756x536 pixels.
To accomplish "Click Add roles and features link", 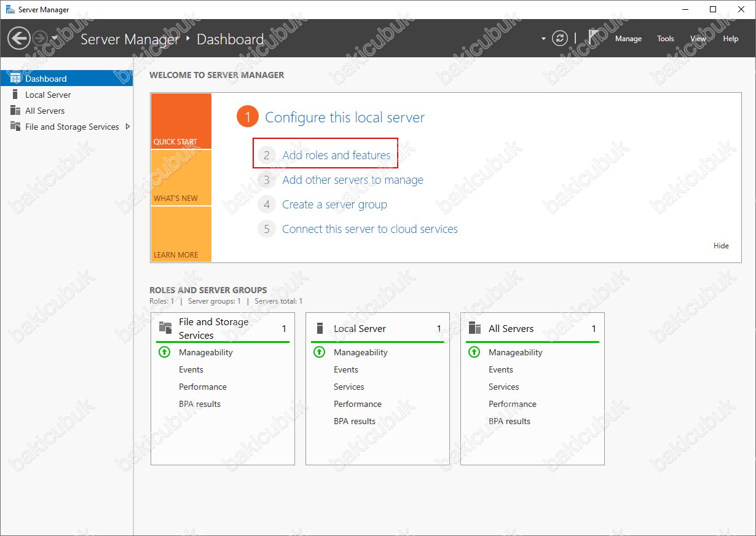I will 336,155.
